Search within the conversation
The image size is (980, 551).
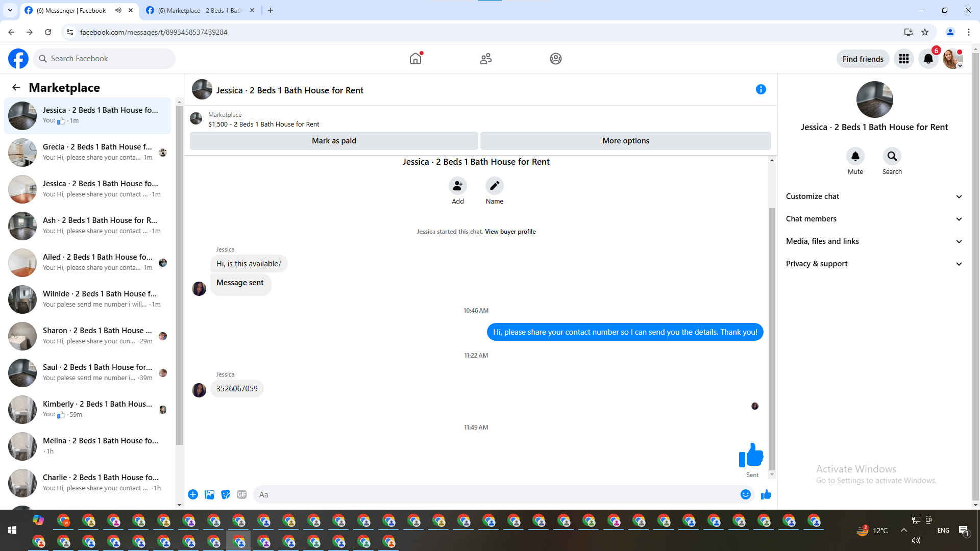(892, 156)
